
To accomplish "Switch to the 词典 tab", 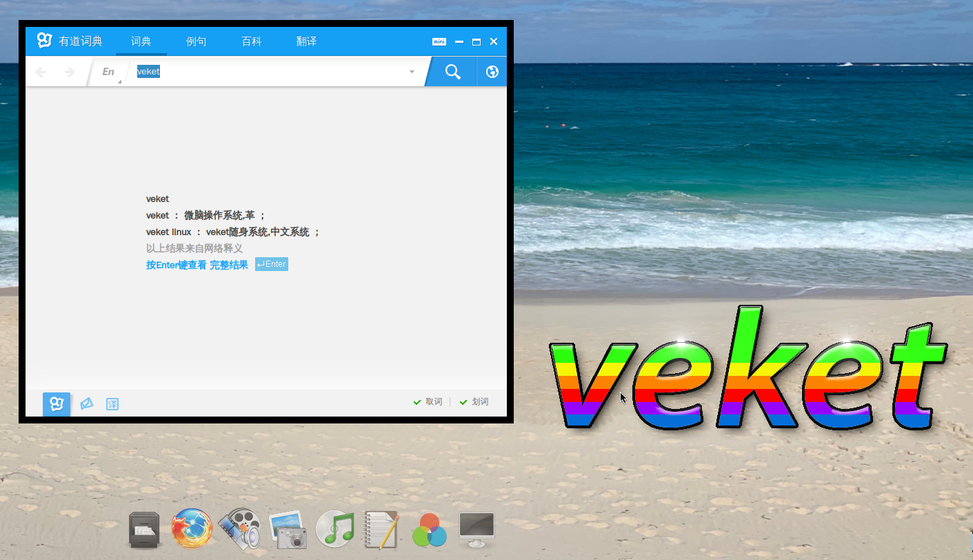I will point(141,41).
